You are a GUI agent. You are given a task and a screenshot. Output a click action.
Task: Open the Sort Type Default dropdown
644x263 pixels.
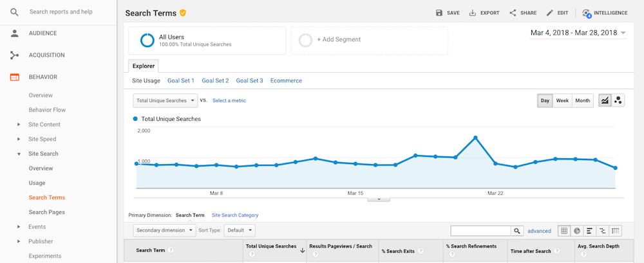(x=240, y=231)
